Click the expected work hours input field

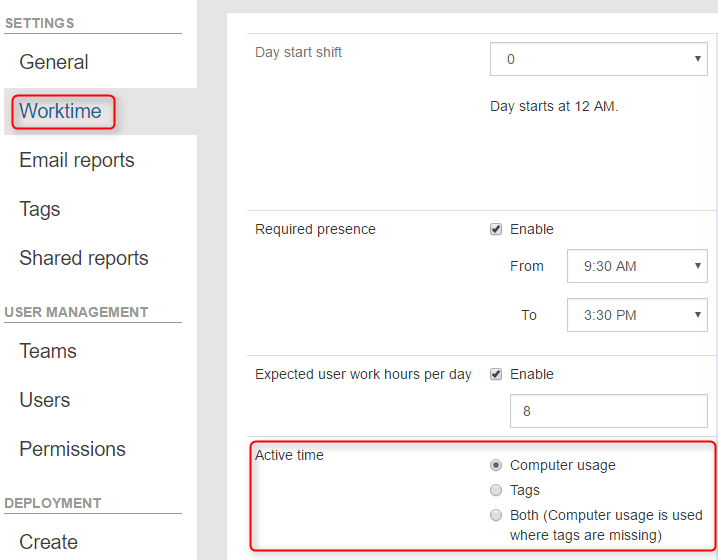tap(609, 411)
